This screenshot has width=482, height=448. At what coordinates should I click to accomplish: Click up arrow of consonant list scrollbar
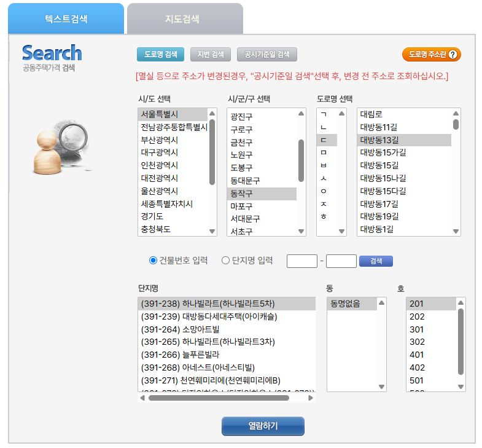(x=341, y=114)
